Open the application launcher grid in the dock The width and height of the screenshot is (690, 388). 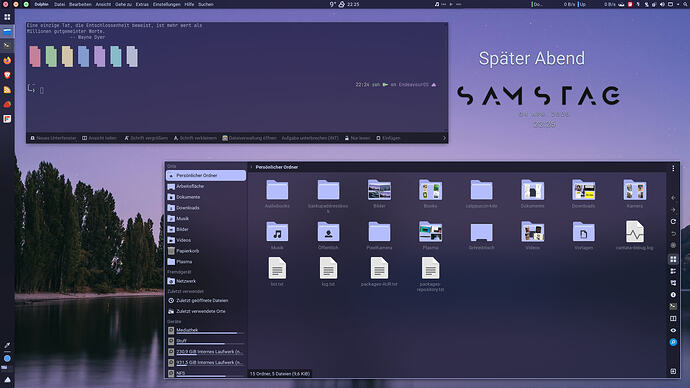tap(7, 17)
